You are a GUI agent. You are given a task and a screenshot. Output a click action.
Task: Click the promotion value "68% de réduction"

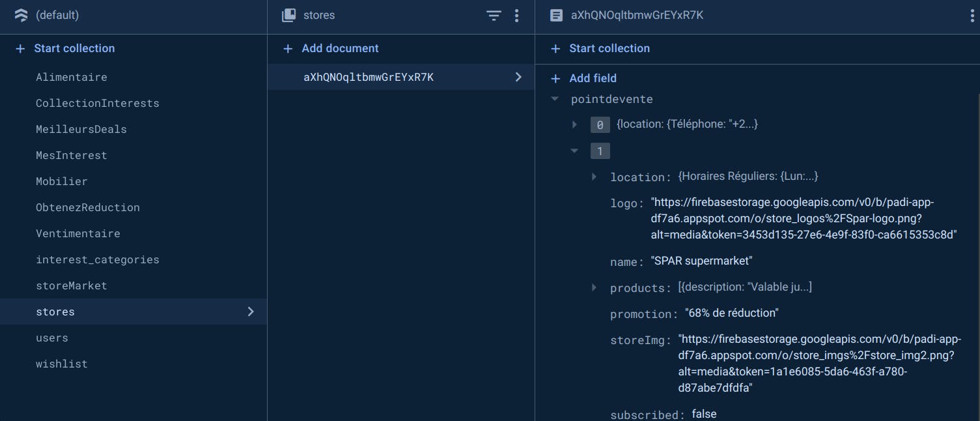click(732, 313)
